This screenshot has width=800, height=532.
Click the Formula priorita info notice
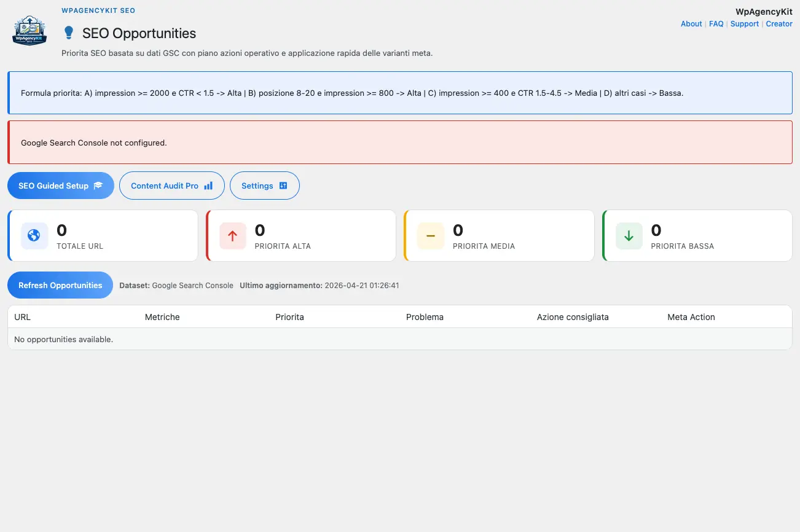pyautogui.click(x=400, y=93)
